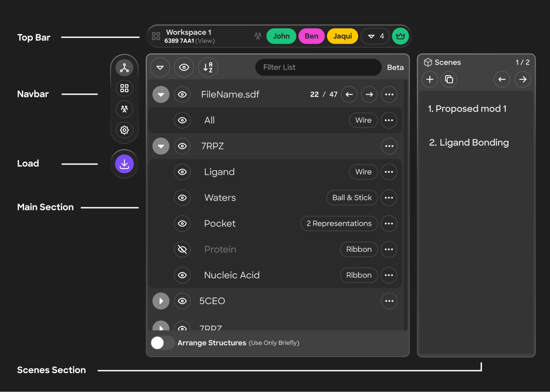Collapse the FileName.sdf entry
The height and width of the screenshot is (392, 550).
click(x=161, y=94)
